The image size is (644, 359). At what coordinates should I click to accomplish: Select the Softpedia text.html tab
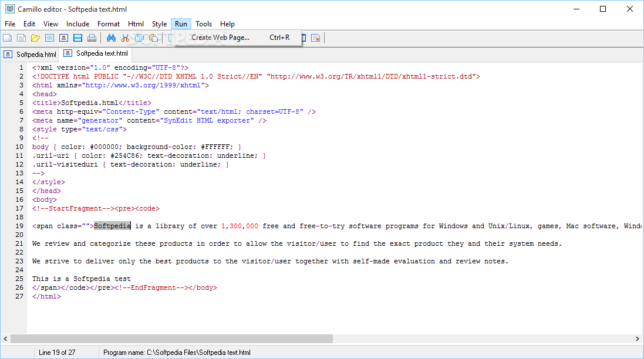(x=96, y=53)
